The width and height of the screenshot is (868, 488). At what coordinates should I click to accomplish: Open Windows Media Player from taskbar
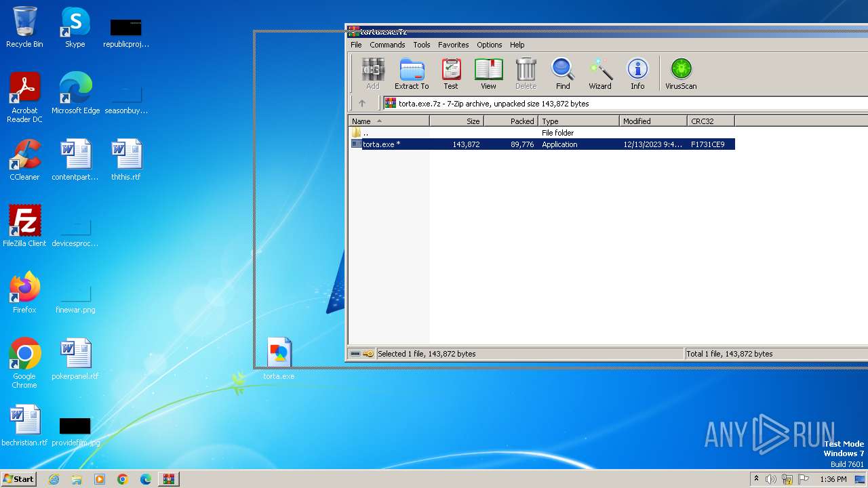tap(100, 479)
